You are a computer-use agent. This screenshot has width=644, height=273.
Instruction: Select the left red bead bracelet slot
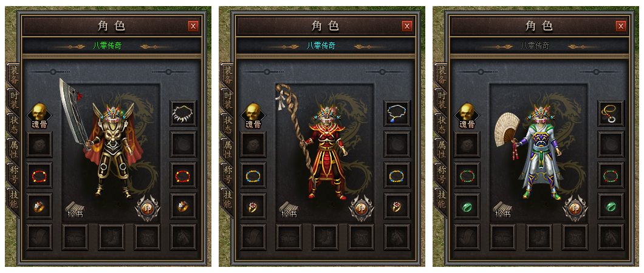click(x=39, y=175)
